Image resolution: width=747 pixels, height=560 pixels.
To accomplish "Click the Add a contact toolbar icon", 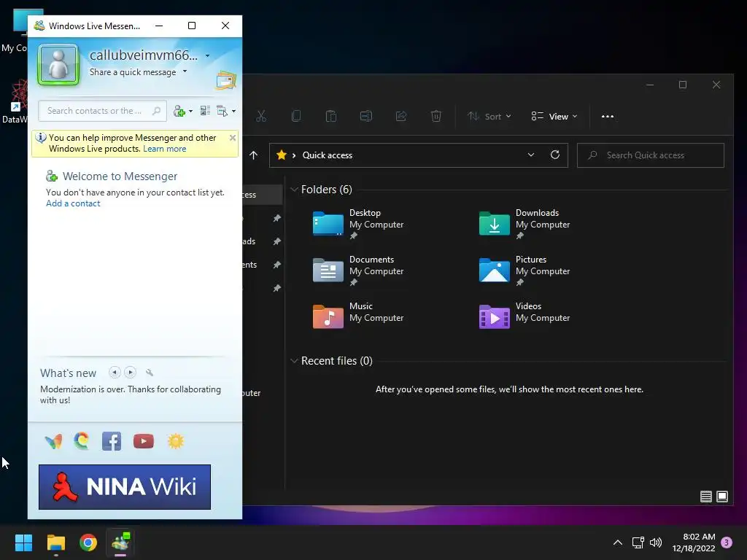I will 179,111.
